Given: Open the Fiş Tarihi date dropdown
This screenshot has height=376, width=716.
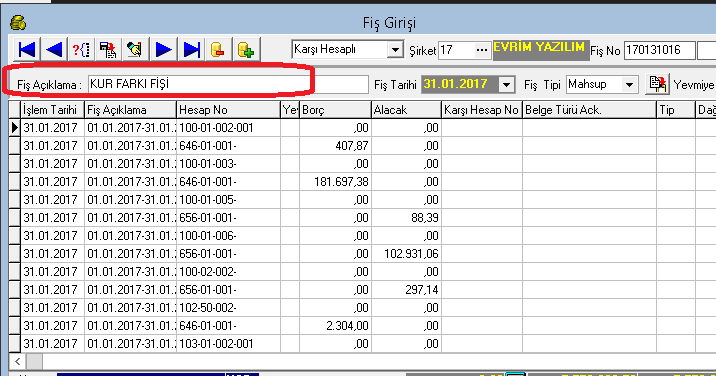Looking at the screenshot, I should click(x=506, y=85).
